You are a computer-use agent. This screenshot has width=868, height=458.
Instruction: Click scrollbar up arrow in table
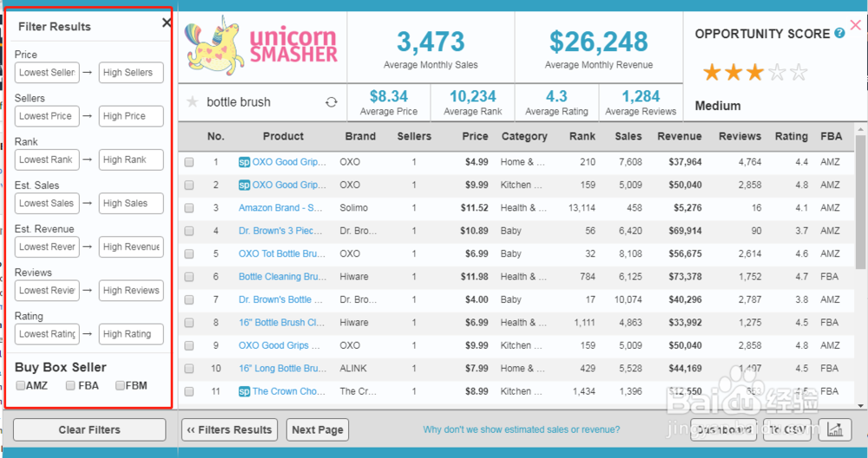(x=861, y=129)
